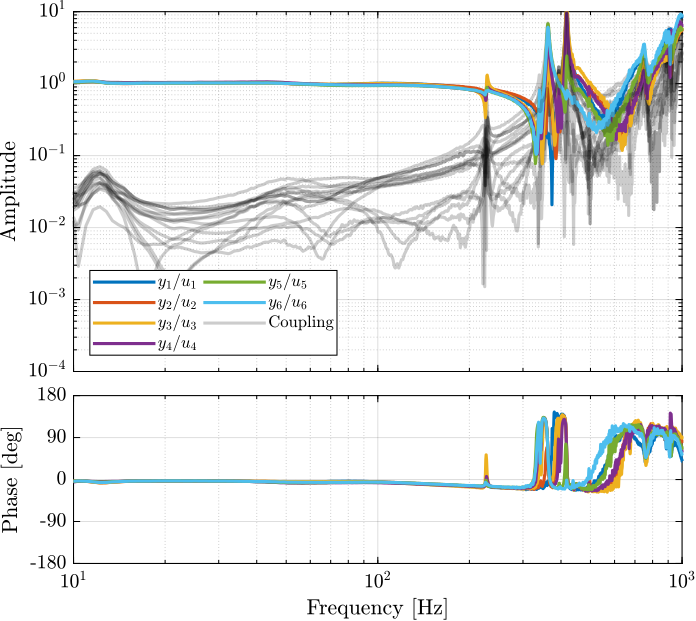Click the 10^0 amplitude tick label

click(54, 82)
